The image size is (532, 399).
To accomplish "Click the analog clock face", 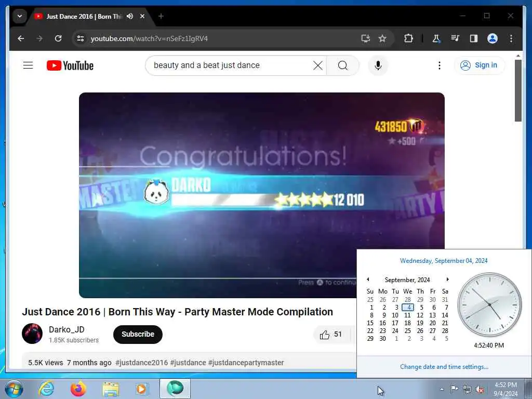I will (x=489, y=304).
